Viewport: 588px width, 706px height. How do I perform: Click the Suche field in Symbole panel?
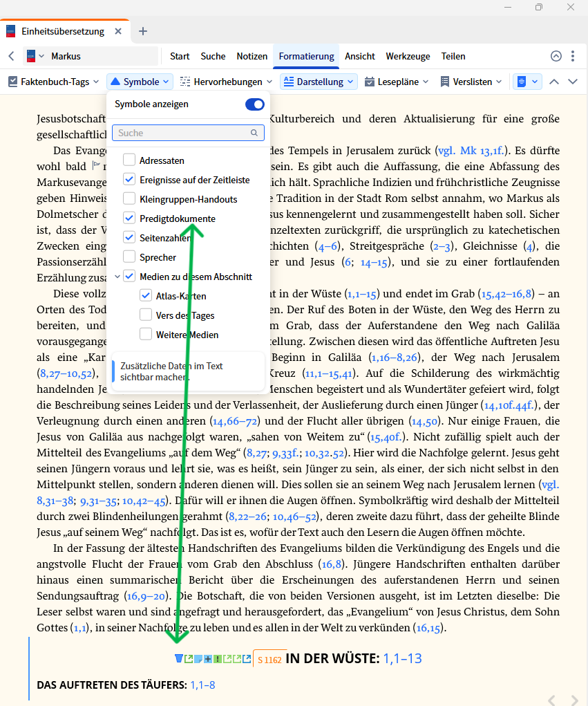point(188,133)
